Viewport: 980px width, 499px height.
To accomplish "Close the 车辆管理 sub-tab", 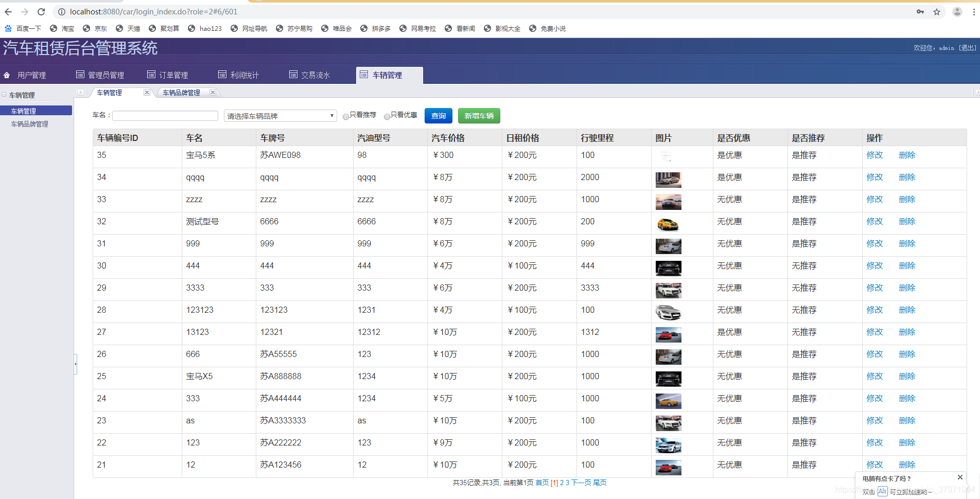I will tap(147, 92).
